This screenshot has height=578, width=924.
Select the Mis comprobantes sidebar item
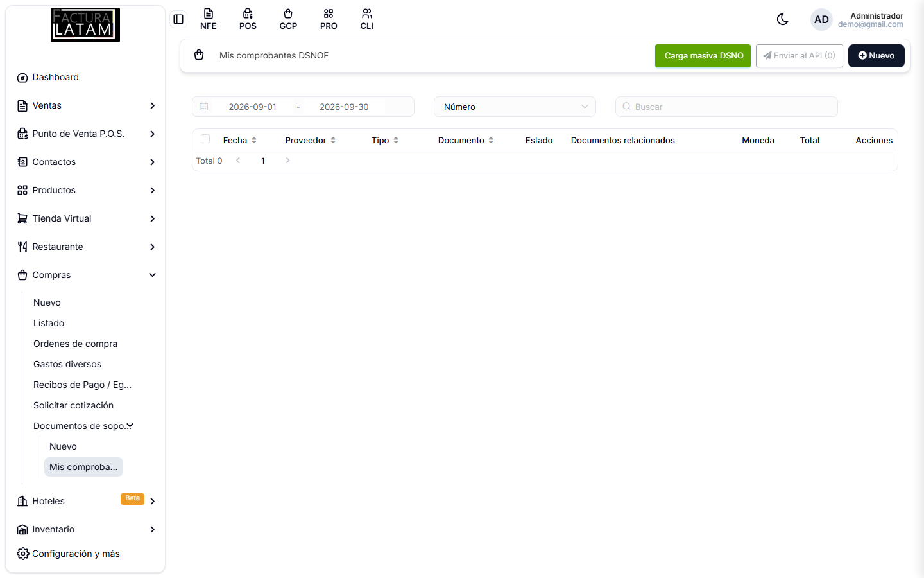83,467
